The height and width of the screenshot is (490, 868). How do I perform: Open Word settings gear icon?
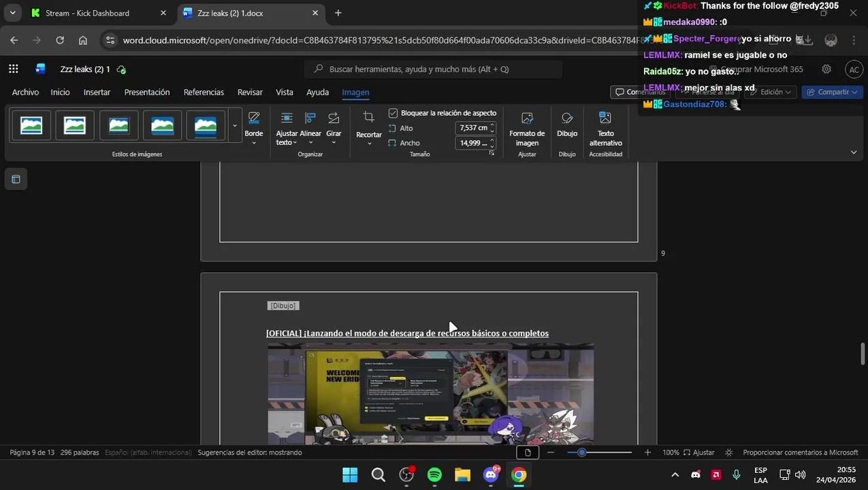coord(826,69)
